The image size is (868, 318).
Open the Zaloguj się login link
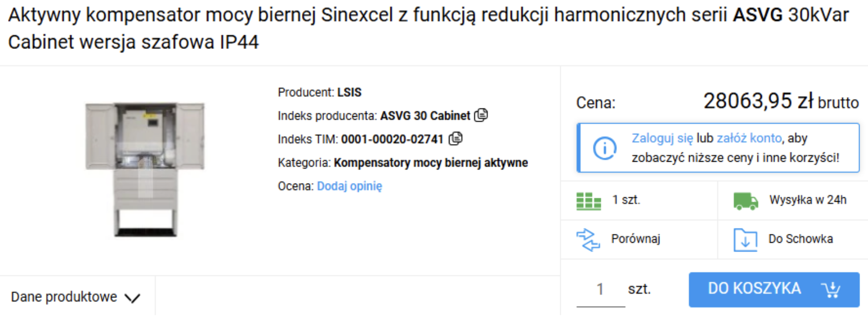coord(662,138)
